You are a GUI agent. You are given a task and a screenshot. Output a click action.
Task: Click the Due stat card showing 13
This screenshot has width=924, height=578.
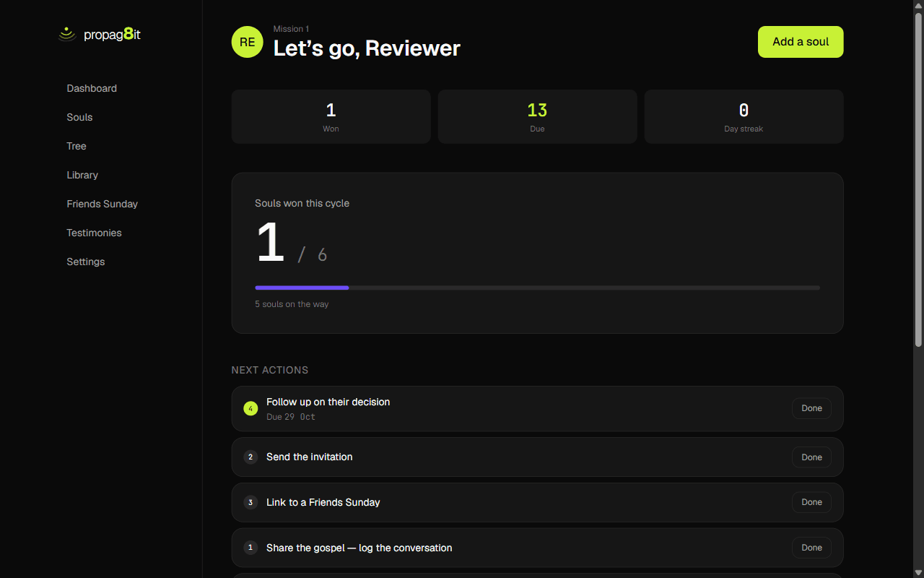(x=537, y=116)
